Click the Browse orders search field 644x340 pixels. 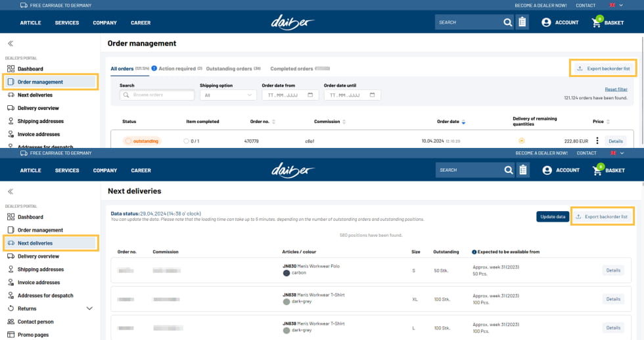[157, 95]
